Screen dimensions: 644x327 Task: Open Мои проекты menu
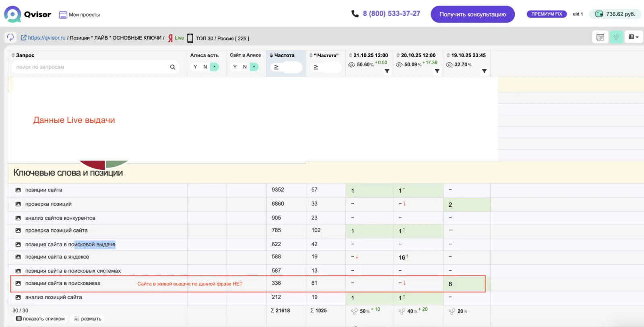pyautogui.click(x=80, y=14)
